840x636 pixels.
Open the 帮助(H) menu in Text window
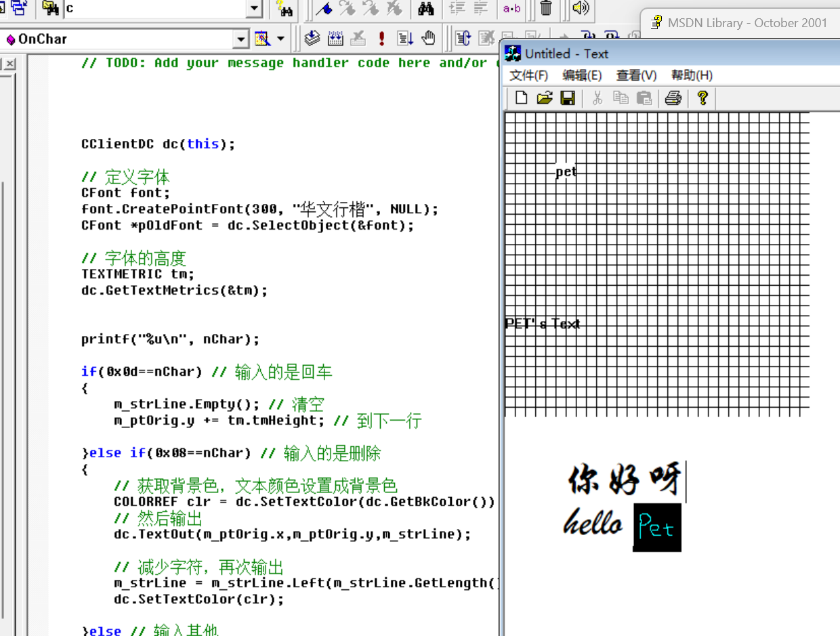692,75
